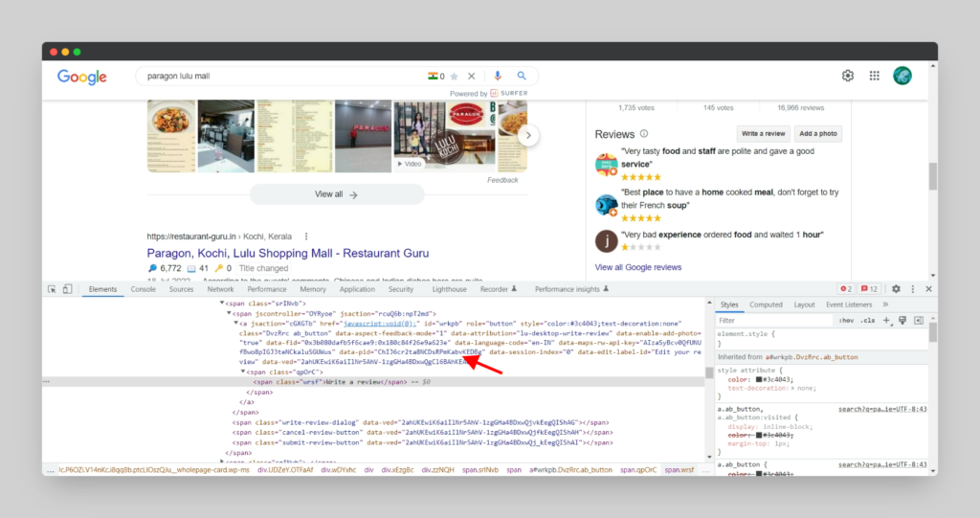Toggle the device toolbar in DevTools

click(x=68, y=289)
